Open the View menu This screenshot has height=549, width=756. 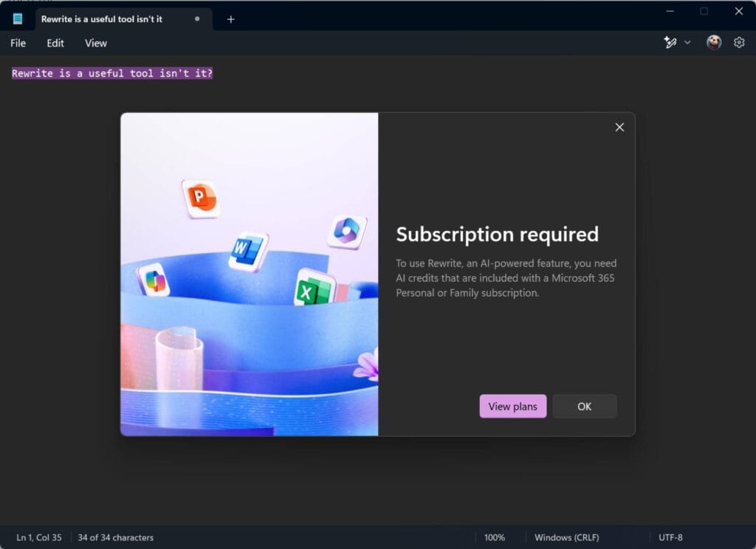(95, 43)
